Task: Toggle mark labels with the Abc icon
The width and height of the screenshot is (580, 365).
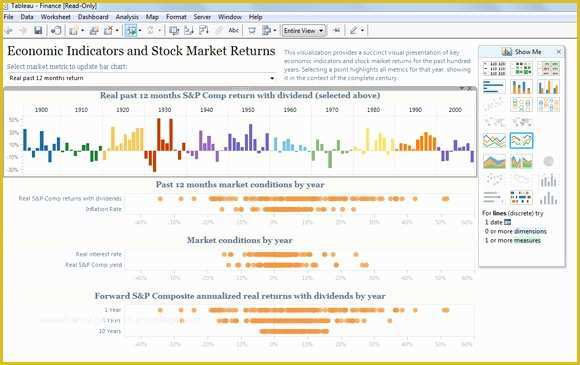Action: pos(233,31)
